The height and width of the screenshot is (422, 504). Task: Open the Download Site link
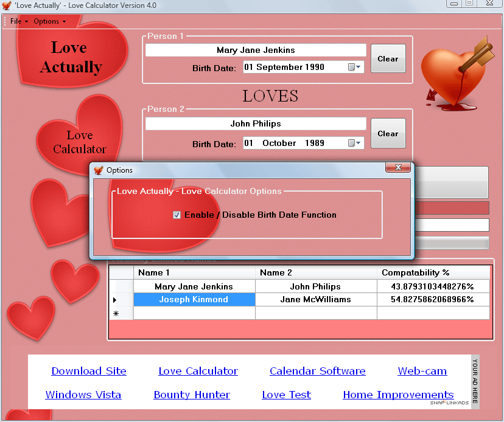pos(89,371)
